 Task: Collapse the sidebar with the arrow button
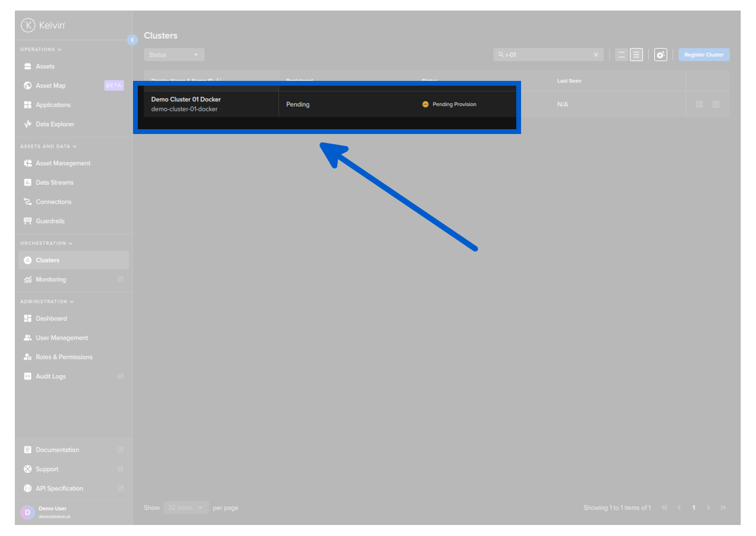pyautogui.click(x=133, y=40)
